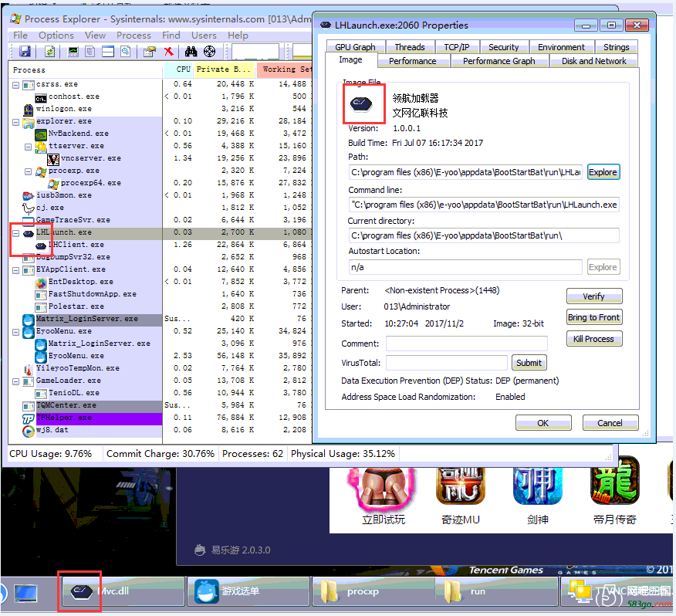Open the Mvc.dll taskbar item
Image resolution: width=676 pixels, height=616 pixels.
pos(123,591)
